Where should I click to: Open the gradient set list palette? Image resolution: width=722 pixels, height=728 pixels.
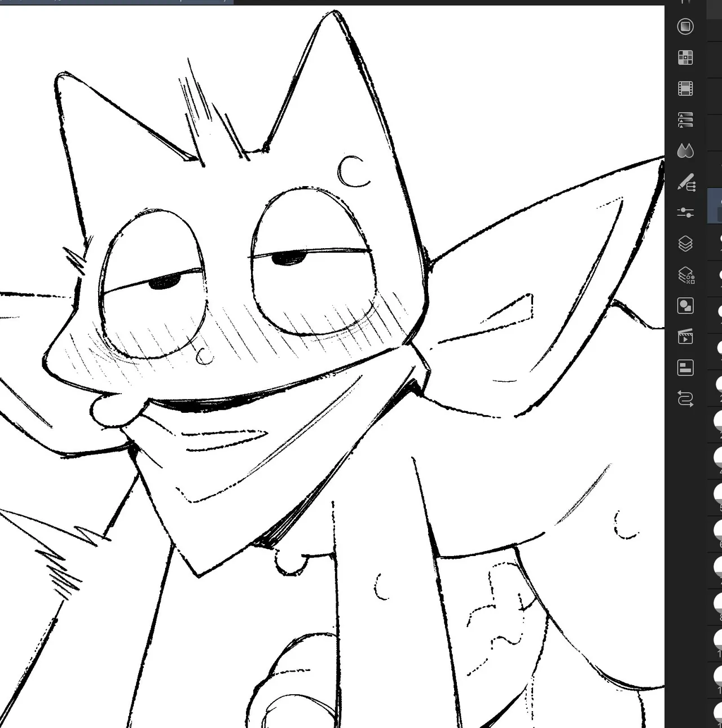[x=685, y=120]
